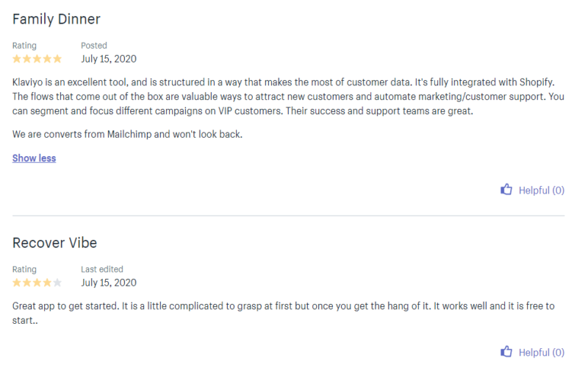Mark Recover Vibe review as Helpful (0)

(532, 353)
